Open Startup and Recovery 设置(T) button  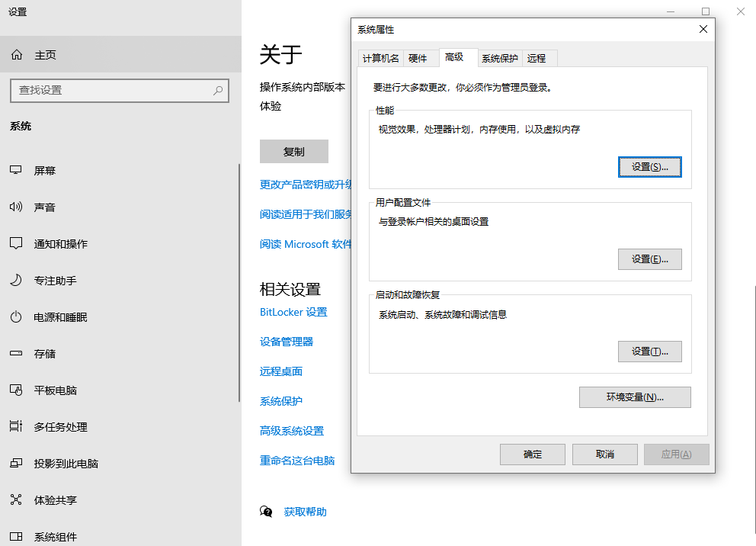click(x=649, y=352)
